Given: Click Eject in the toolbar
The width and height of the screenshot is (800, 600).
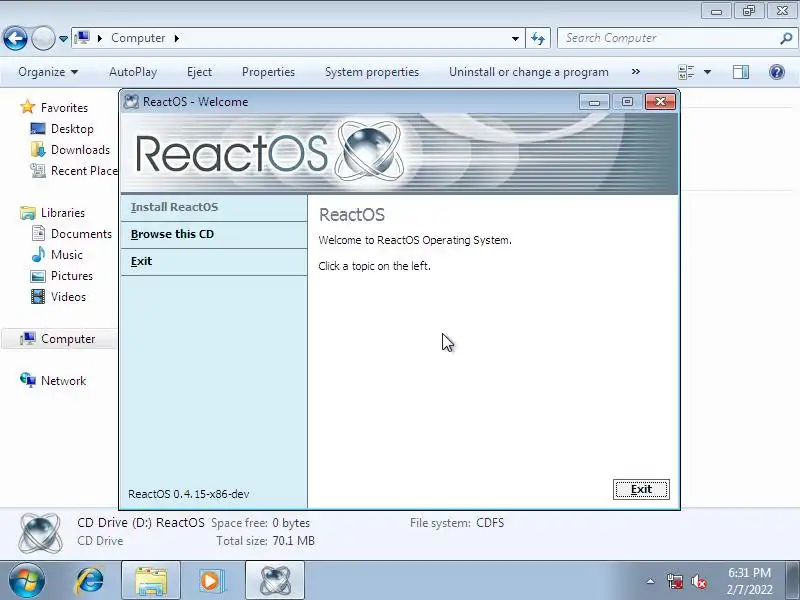Looking at the screenshot, I should point(199,72).
